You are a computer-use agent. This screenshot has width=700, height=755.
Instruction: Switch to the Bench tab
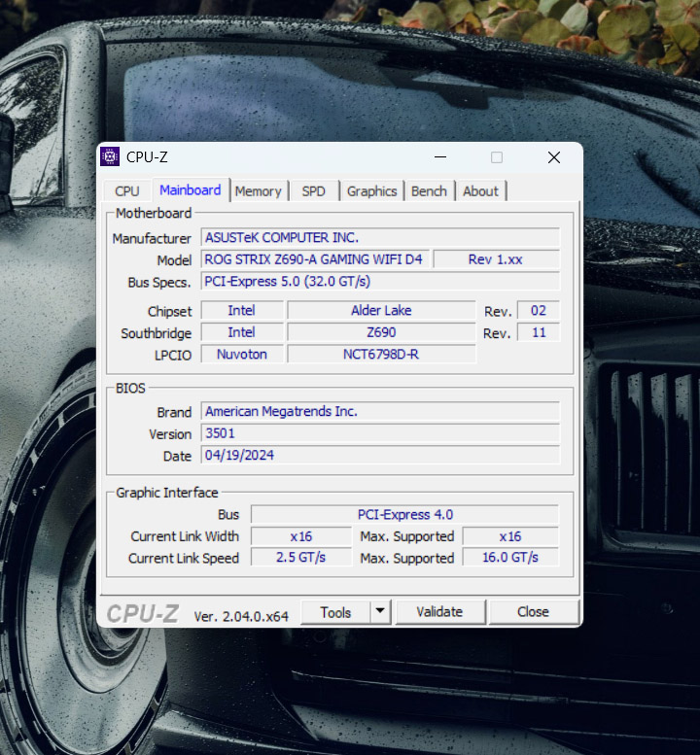click(430, 191)
